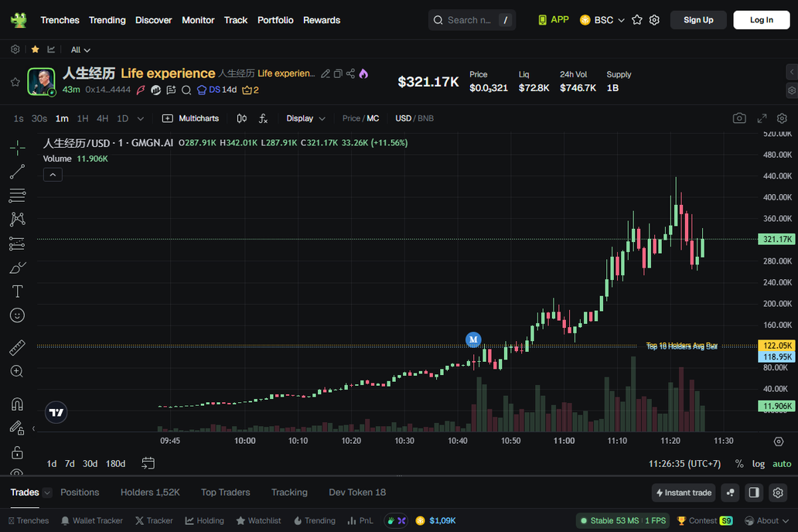Open the BSC chain dropdown
Viewport: 798px width, 532px height.
[602, 20]
